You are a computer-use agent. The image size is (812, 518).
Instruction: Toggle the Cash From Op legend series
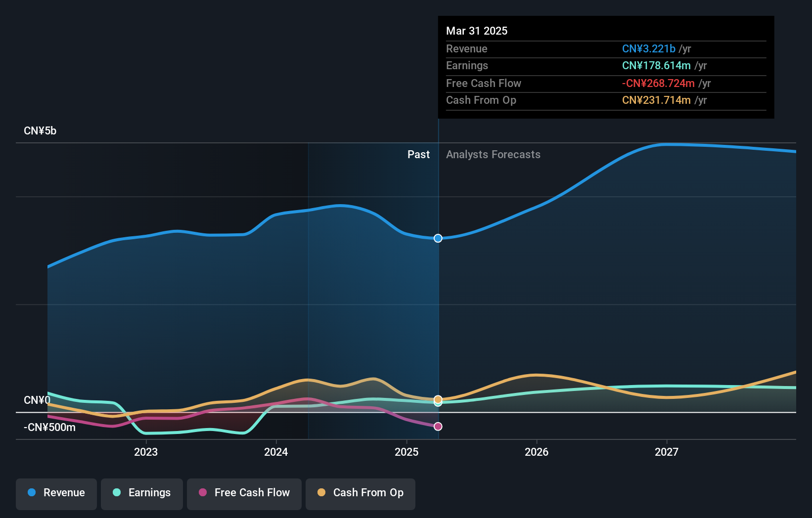[x=361, y=494]
